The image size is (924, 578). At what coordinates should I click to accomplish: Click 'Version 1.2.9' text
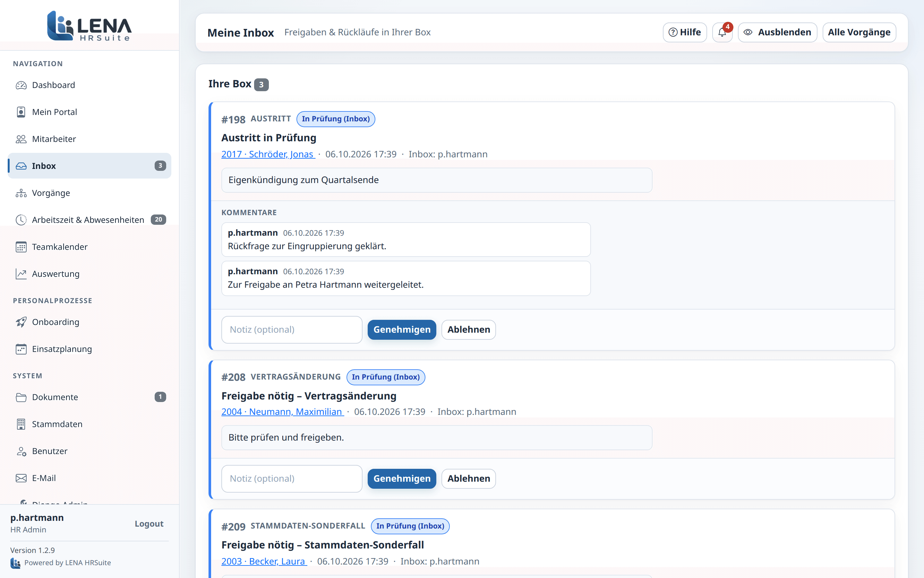point(32,550)
